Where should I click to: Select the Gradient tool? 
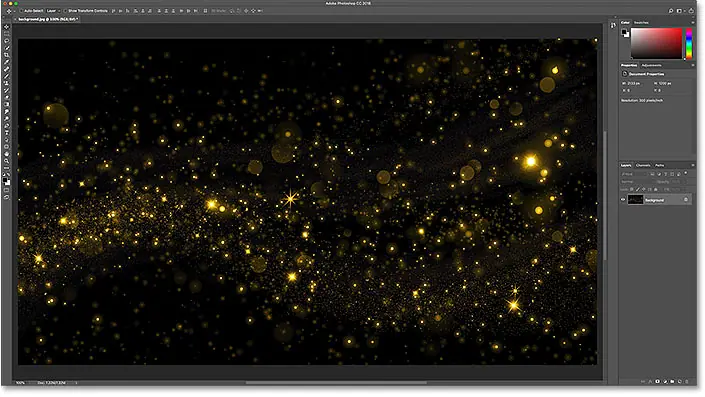6,104
